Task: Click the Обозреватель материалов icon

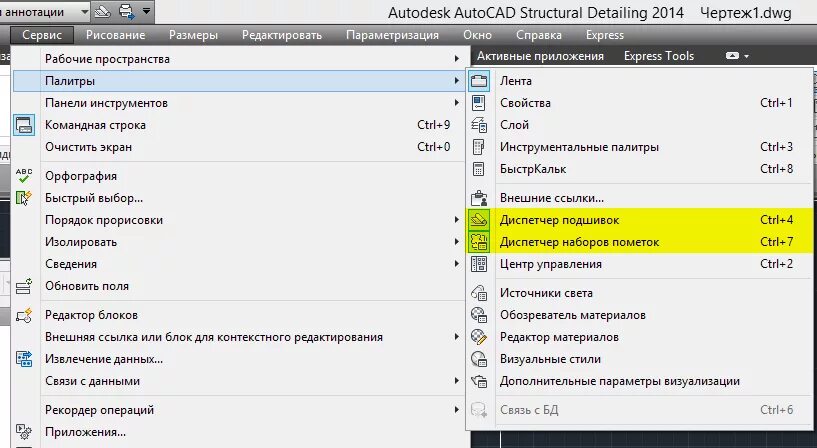Action: pos(479,315)
